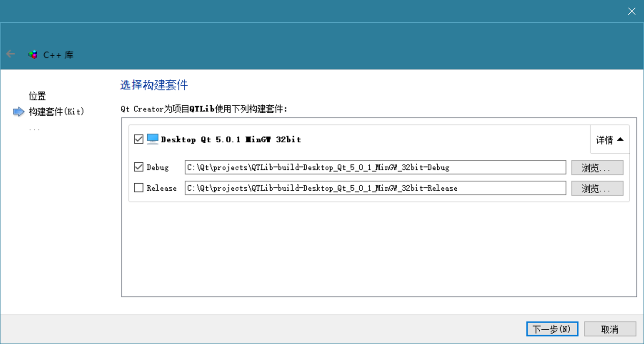Toggle the Desktop Qt 5.0.1 MinGW kit checkbox
This screenshot has height=344, width=644.
coord(139,139)
